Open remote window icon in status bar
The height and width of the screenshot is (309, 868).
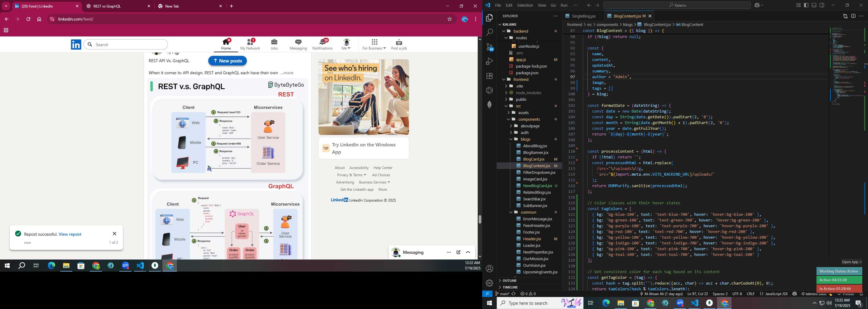click(x=487, y=294)
